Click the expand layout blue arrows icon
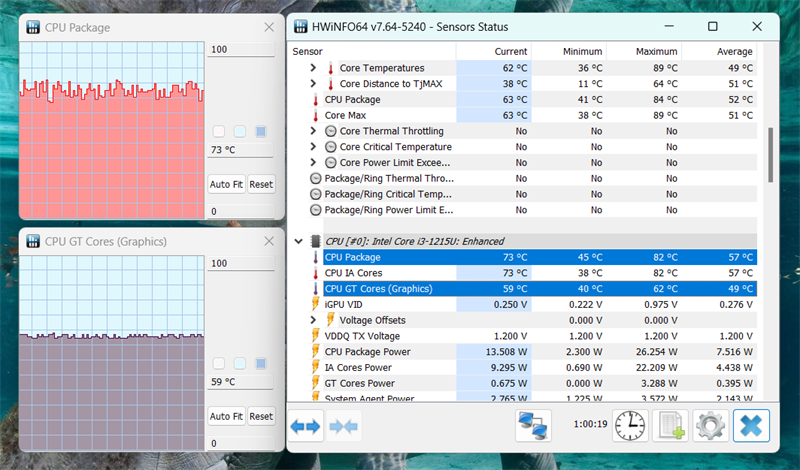Screen dimensions: 800x470 (x=307, y=426)
